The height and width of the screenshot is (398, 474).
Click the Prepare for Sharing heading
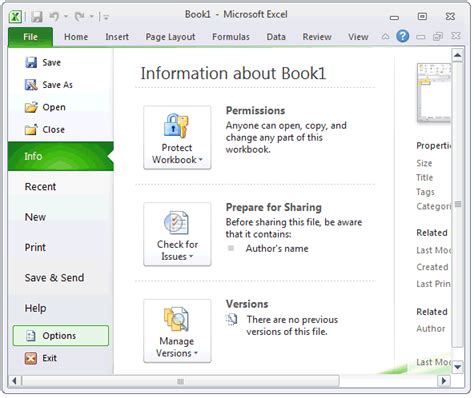click(x=274, y=207)
